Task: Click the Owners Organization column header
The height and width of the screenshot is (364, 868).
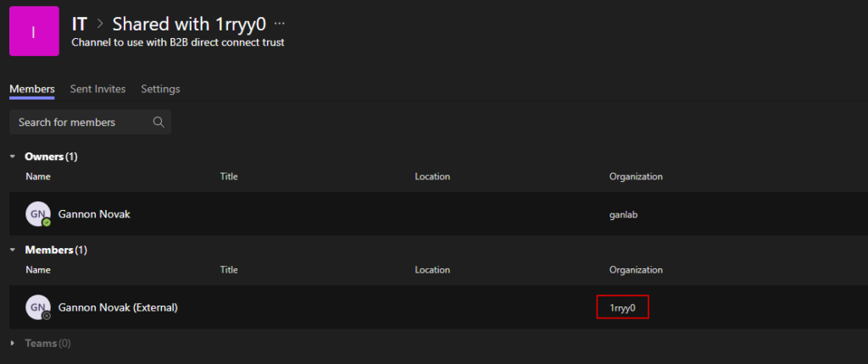Action: coord(636,176)
